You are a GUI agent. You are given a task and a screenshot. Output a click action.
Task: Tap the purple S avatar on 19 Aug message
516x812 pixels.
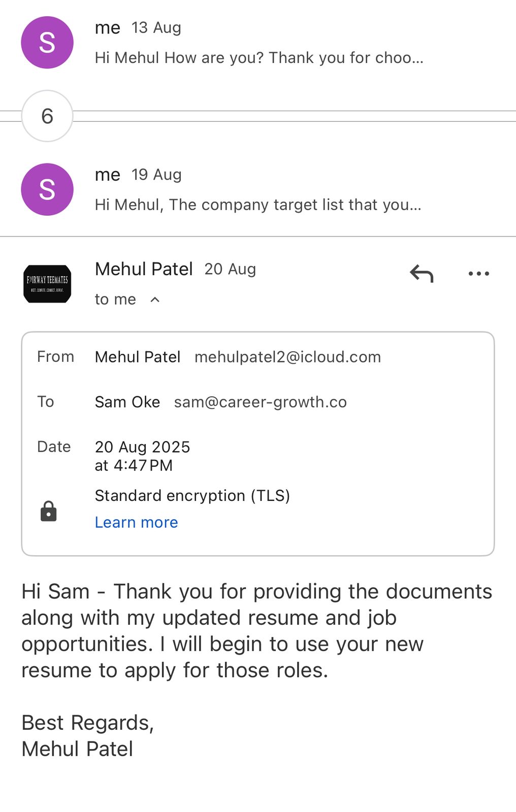(47, 189)
